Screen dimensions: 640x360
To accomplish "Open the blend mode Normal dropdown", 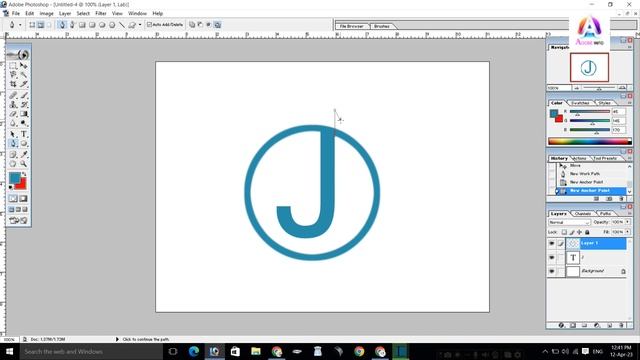I will 569,222.
